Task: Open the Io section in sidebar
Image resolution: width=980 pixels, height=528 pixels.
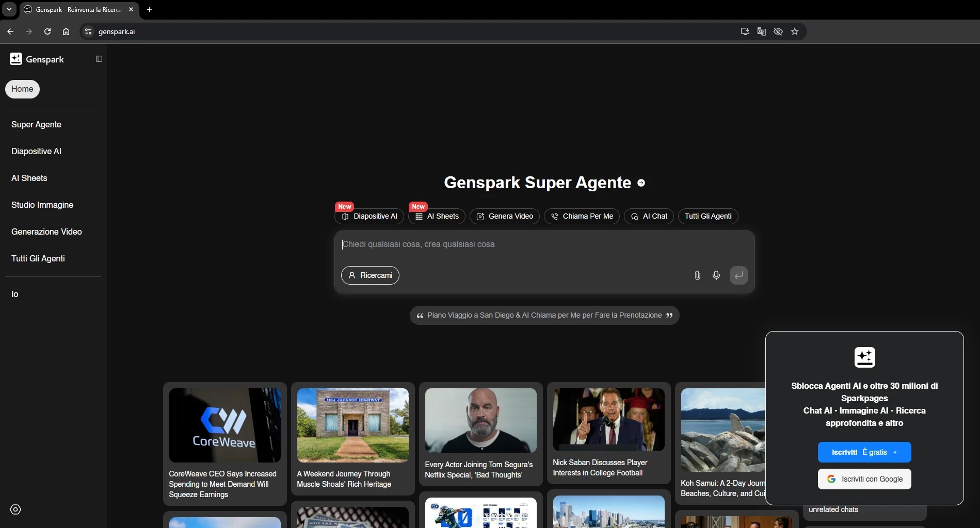Action: coord(15,294)
